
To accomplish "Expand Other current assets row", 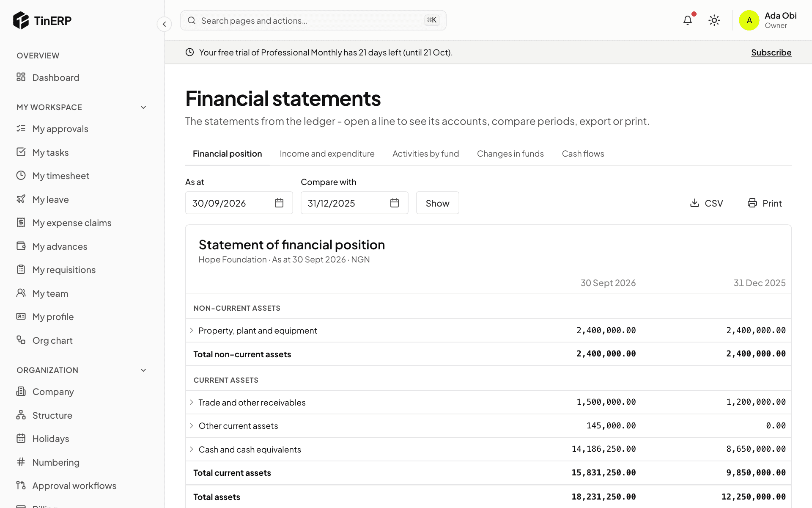I will (x=192, y=425).
